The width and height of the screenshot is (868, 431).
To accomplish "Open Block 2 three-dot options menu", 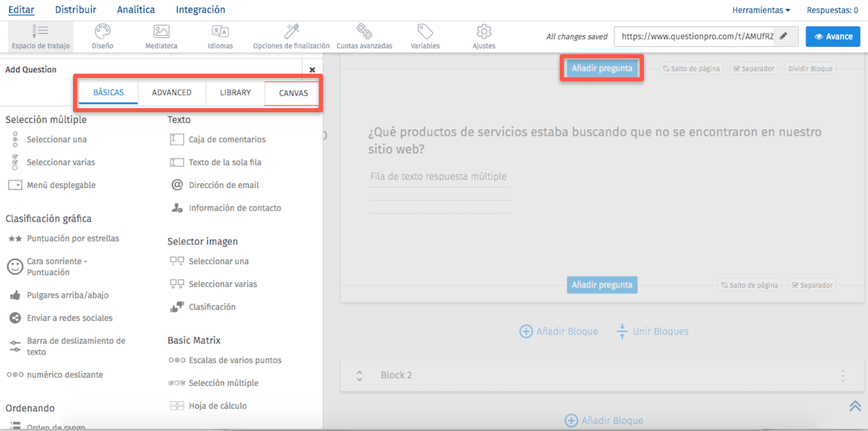I will coord(843,376).
